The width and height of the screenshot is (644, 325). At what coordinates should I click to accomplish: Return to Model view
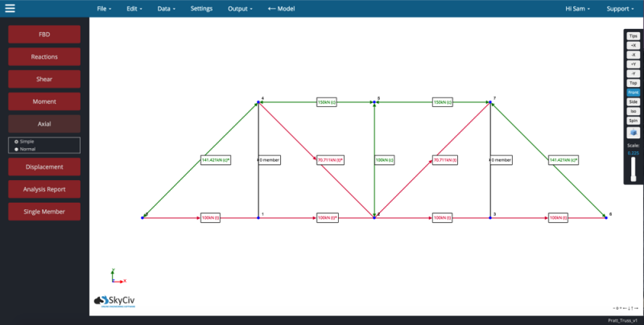coord(281,9)
